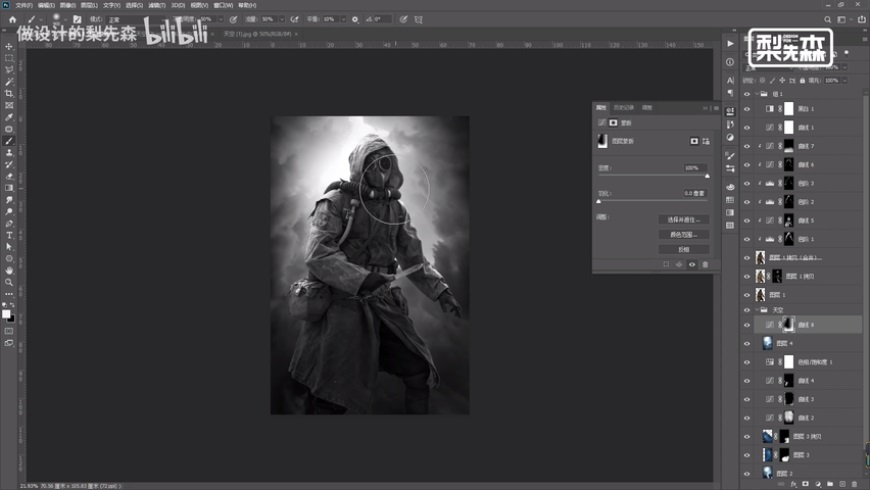The width and height of the screenshot is (870, 490).
Task: Open the 窗口(W) menu
Action: 224,5
